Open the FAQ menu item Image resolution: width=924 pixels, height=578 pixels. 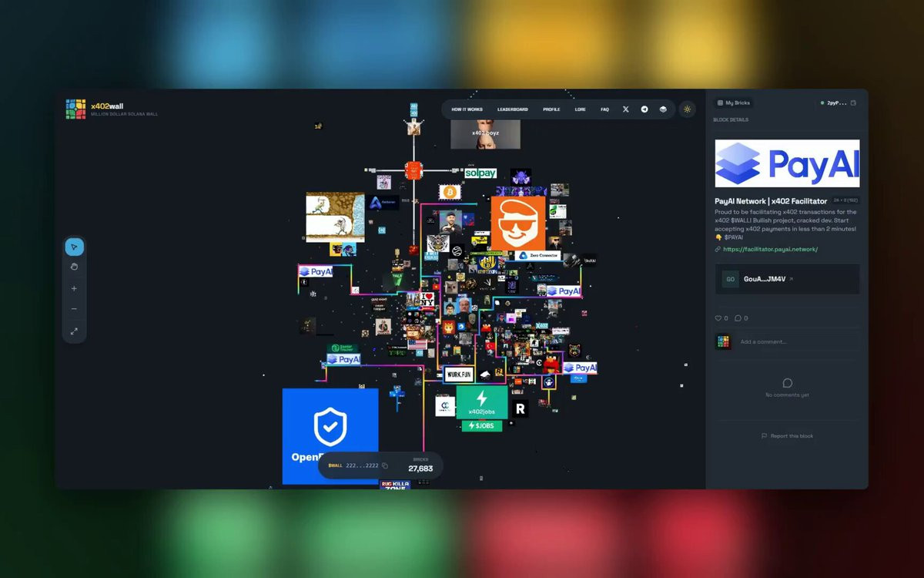tap(604, 109)
